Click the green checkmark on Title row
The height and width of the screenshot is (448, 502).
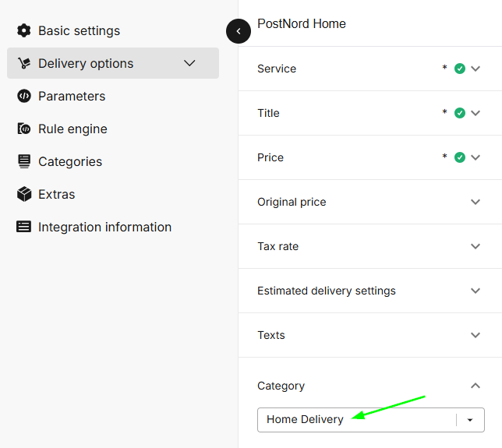(x=460, y=113)
